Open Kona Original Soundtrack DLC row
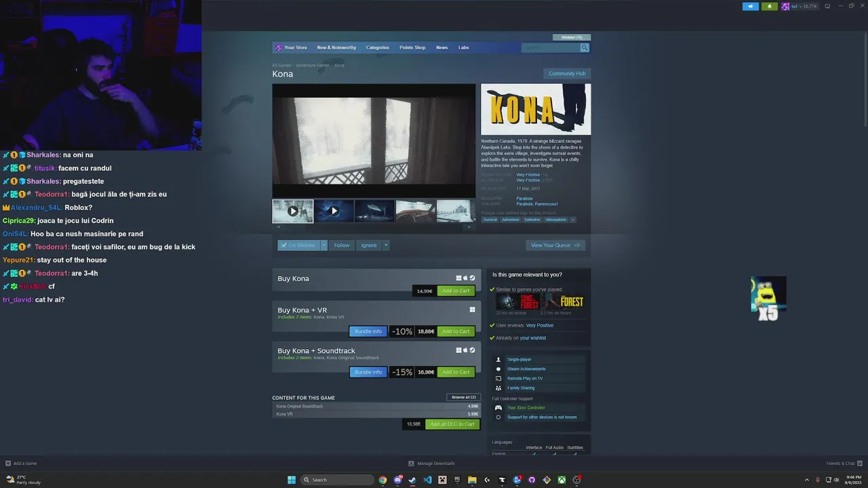The width and height of the screenshot is (868, 488). pos(376,406)
